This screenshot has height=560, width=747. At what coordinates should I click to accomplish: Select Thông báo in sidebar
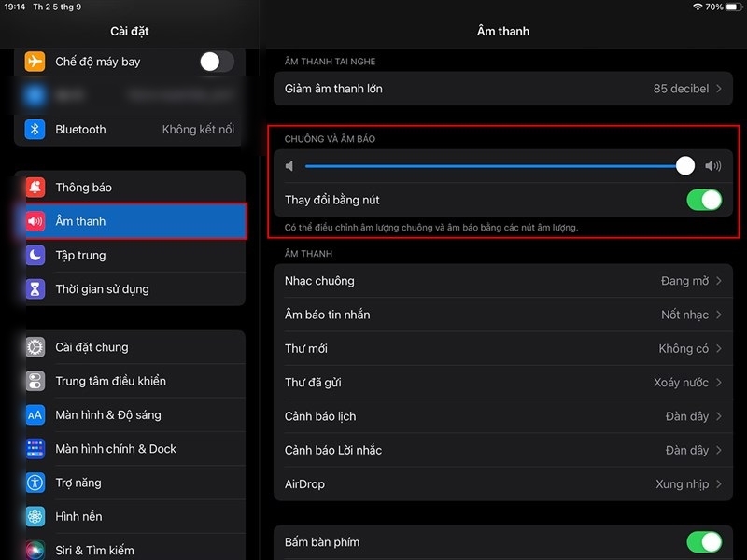(130, 188)
